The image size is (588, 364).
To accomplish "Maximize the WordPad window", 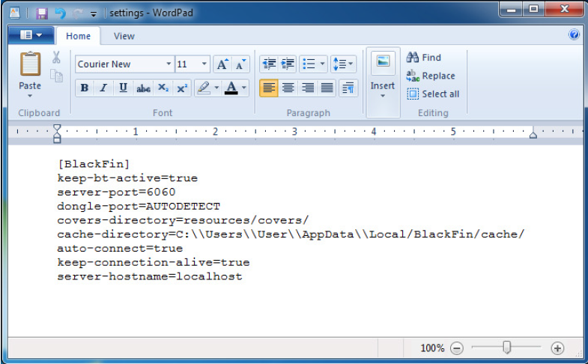I will (534, 9).
